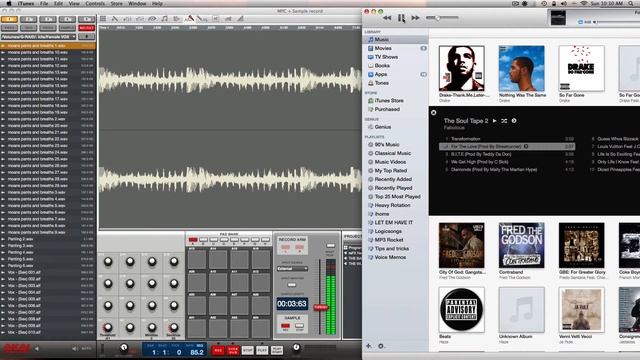Open the Apple menu
Screen dimensions: 640x360
click(9, 4)
